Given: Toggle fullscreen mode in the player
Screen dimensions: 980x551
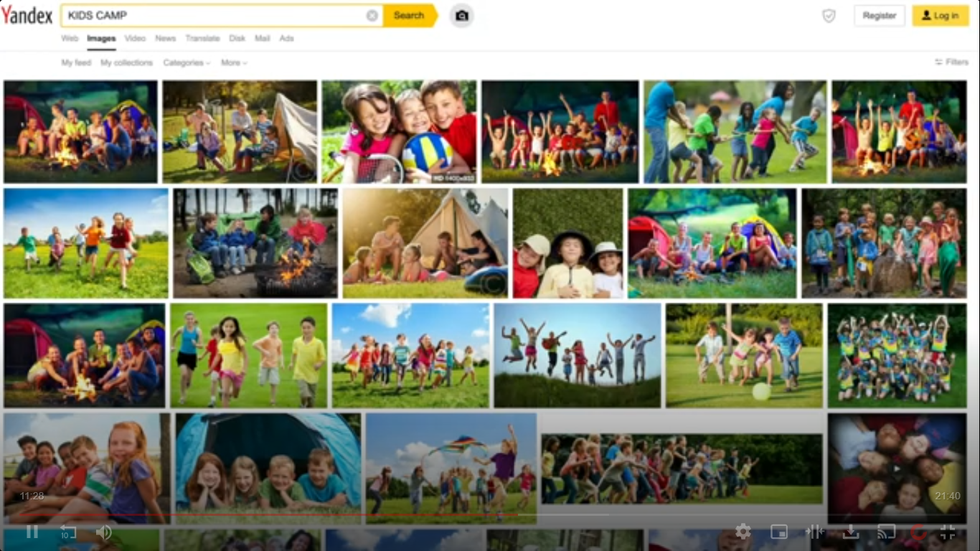Looking at the screenshot, I should (x=948, y=532).
